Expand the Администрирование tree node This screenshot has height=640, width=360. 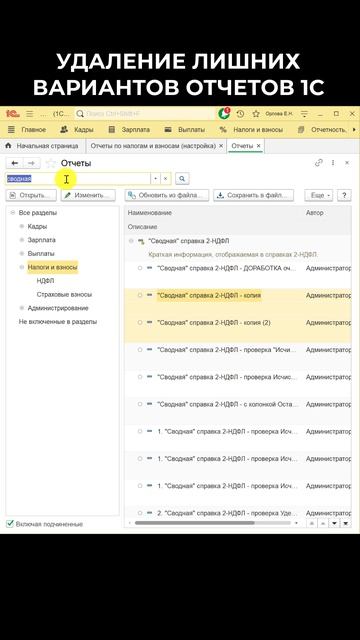(x=22, y=308)
